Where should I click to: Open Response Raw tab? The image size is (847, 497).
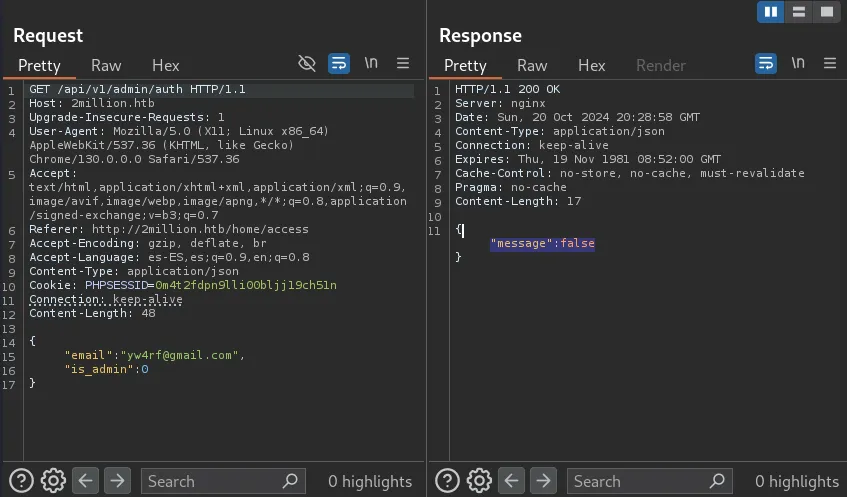532,65
